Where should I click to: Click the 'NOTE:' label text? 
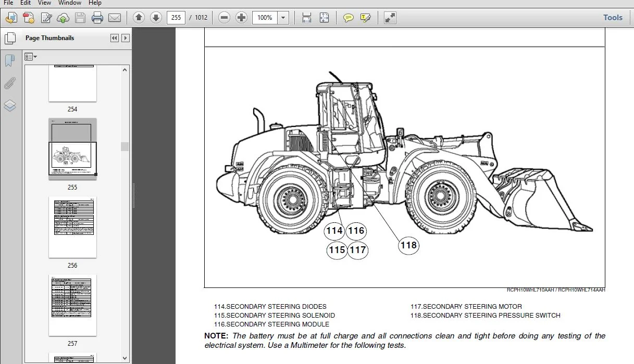(x=216, y=336)
